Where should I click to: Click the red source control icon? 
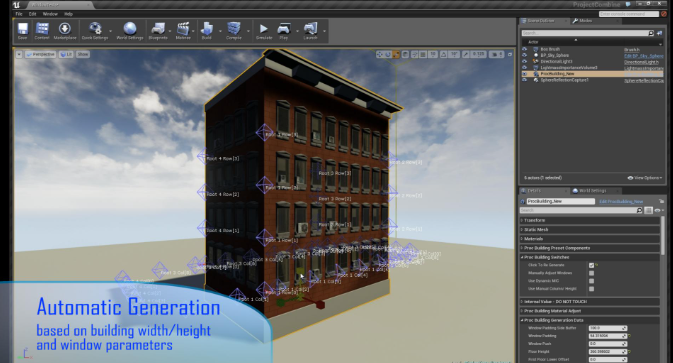click(664, 14)
